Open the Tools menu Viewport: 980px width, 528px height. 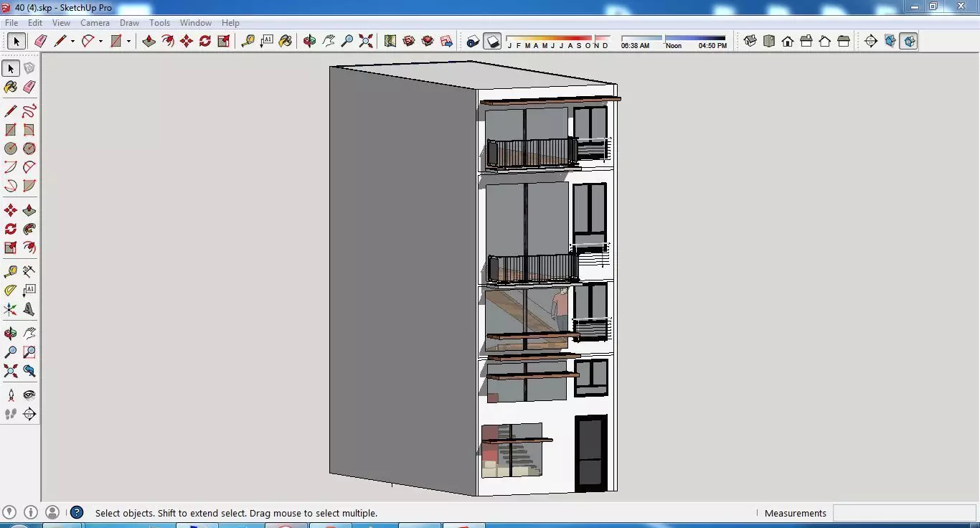point(159,23)
